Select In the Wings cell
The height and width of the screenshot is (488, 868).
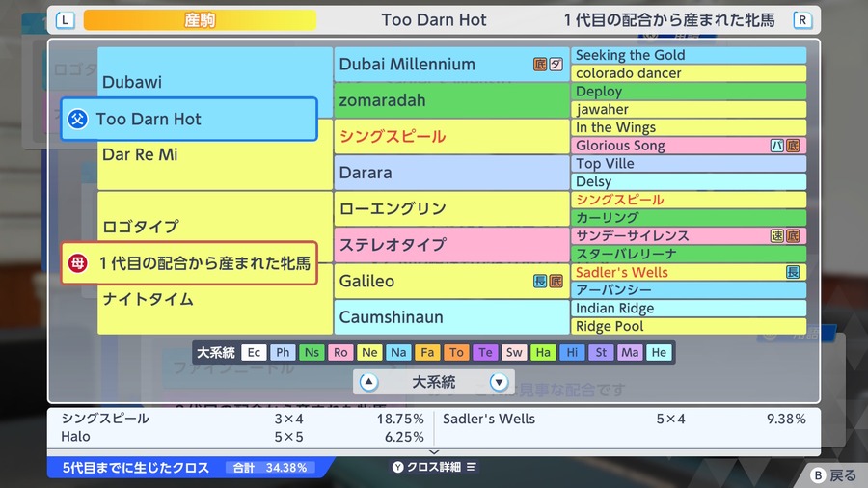point(689,127)
